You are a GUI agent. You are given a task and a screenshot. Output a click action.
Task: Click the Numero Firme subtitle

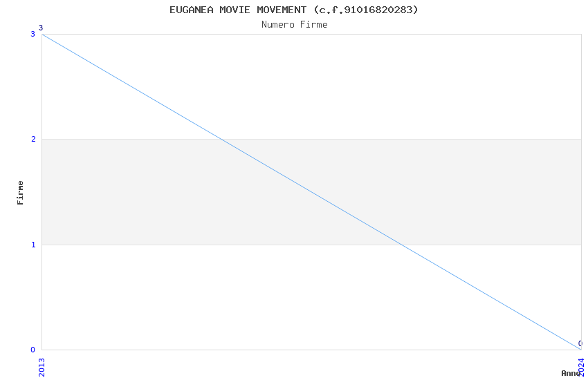pyautogui.click(x=294, y=24)
